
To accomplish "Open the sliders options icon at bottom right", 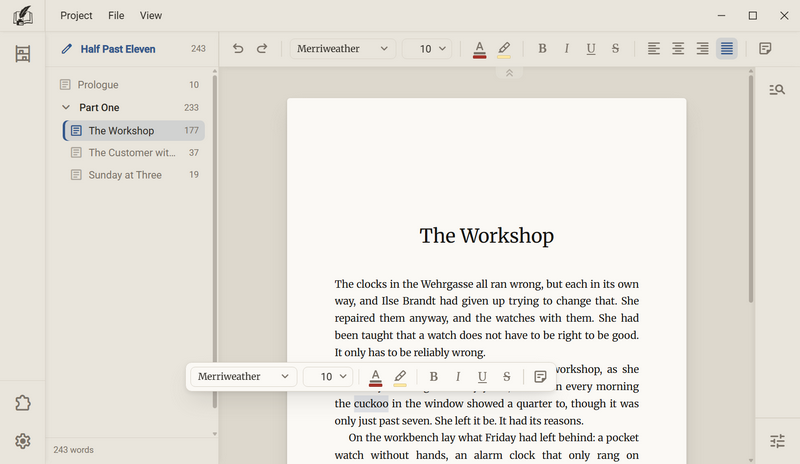I will pos(777,441).
